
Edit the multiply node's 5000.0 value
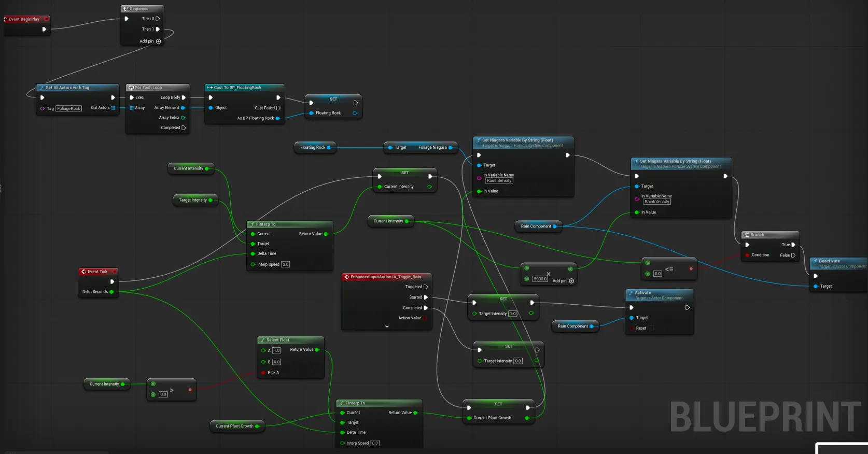click(x=540, y=279)
